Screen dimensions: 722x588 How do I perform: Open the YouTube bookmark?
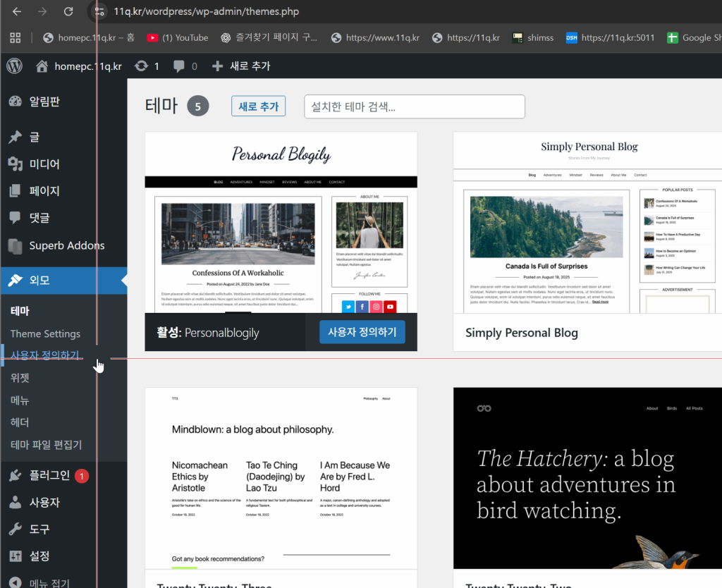tap(178, 38)
